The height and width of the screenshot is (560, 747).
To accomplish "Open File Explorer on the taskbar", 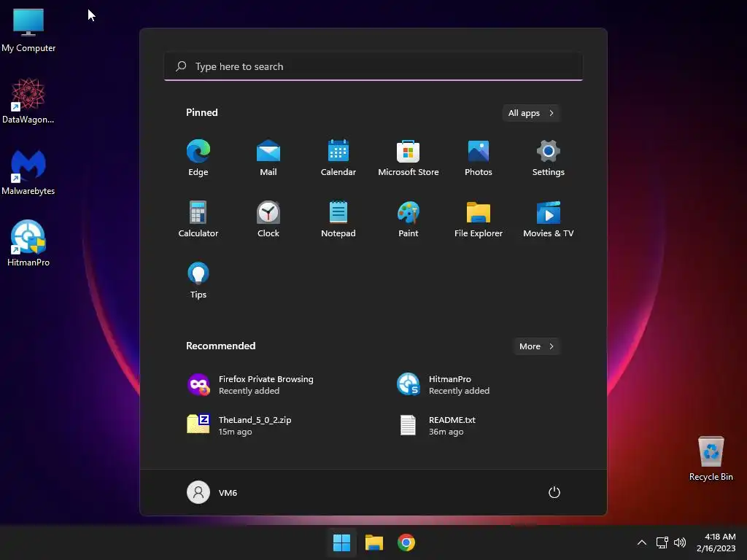I will pos(374,542).
